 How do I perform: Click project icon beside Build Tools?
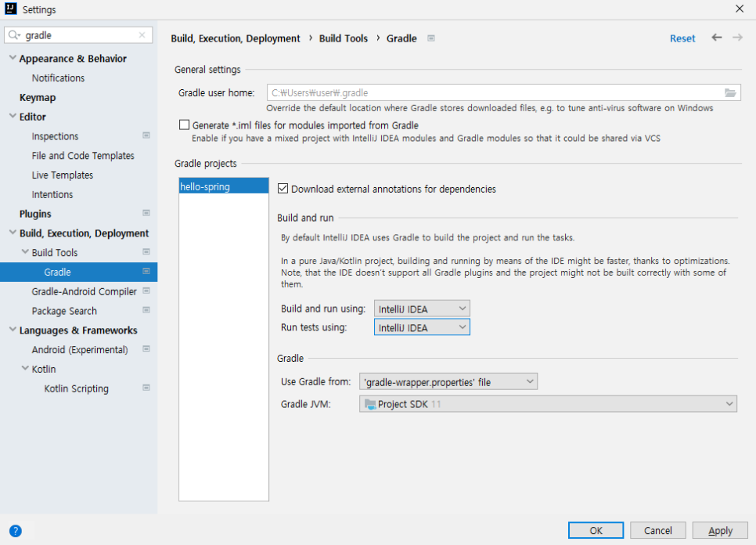146,252
